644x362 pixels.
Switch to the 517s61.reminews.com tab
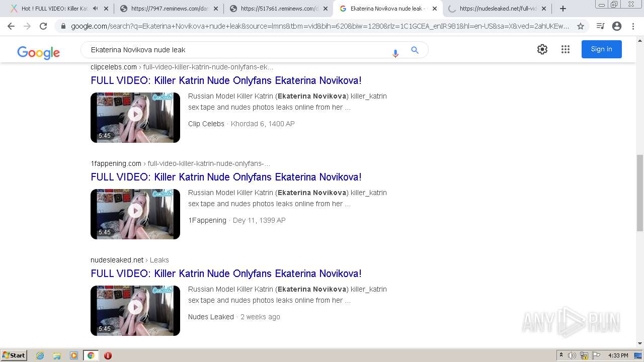pos(278,9)
